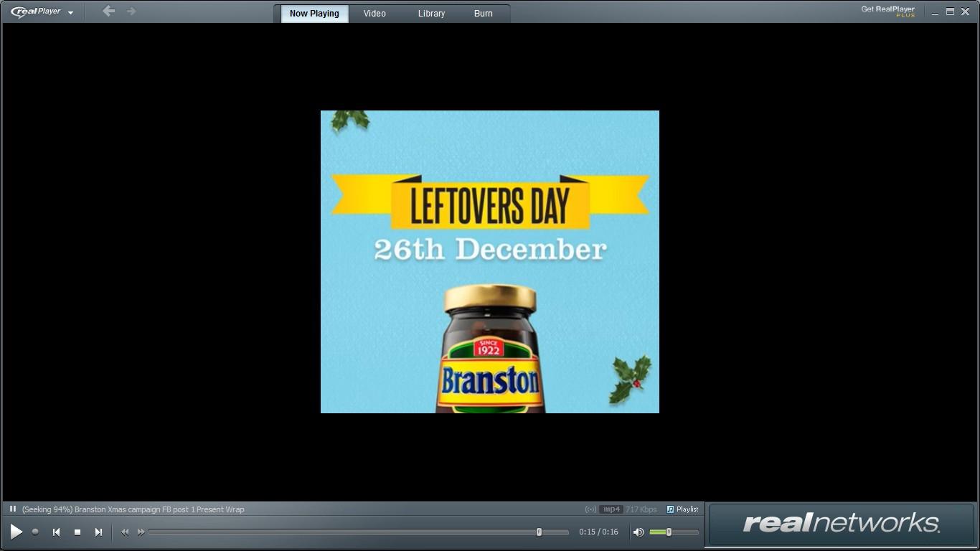Click the mp4 format badge
980x551 pixels.
coord(611,509)
